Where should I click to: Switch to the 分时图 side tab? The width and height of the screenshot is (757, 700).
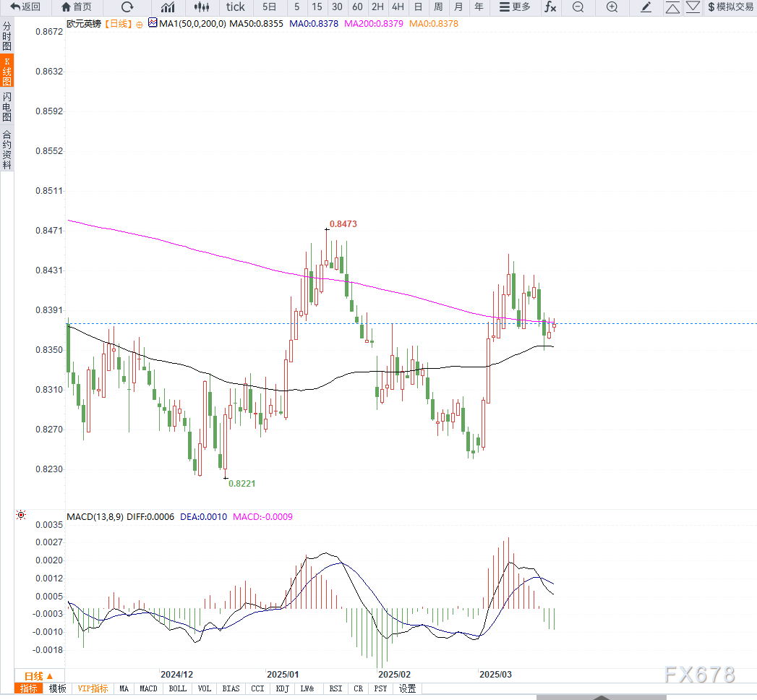click(7, 36)
